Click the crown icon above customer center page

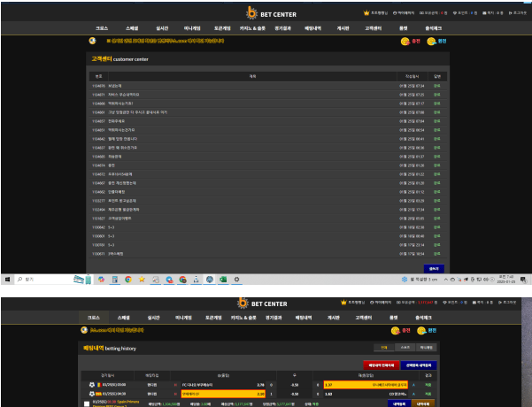pos(366,13)
